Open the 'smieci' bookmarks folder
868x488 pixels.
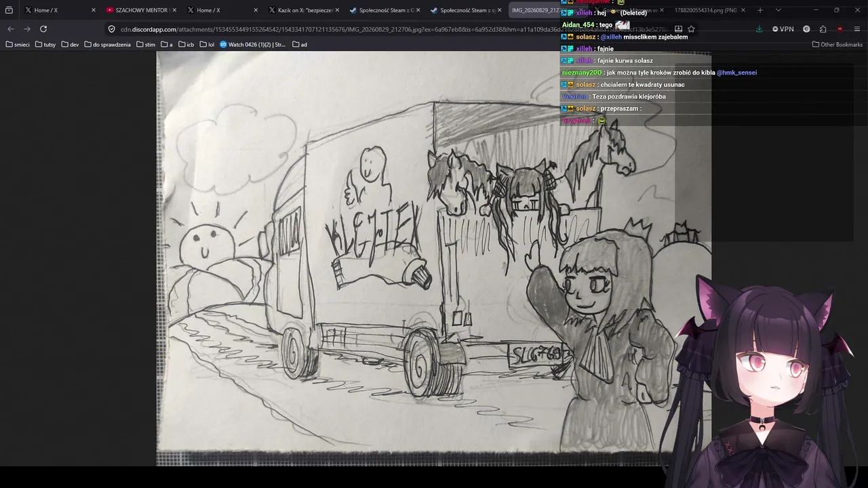coord(18,45)
